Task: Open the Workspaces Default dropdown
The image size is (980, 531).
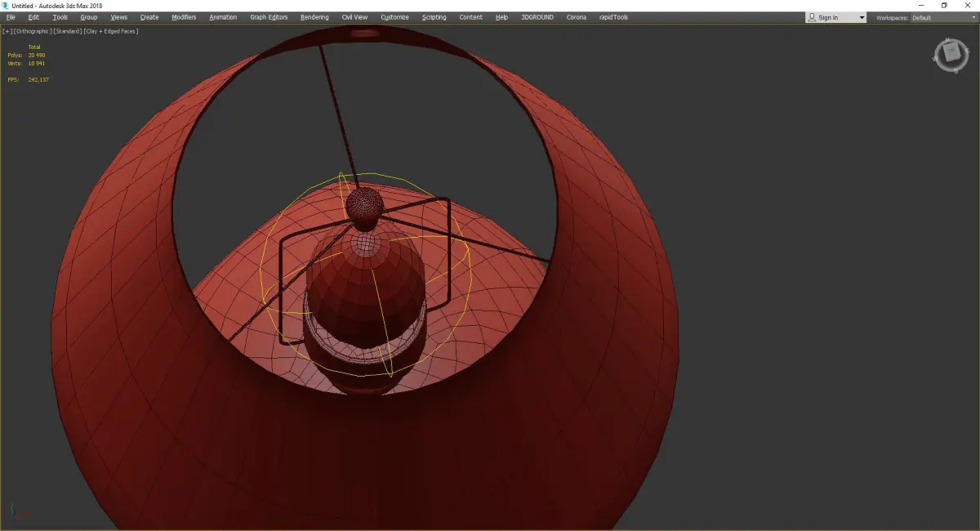Action: pyautogui.click(x=943, y=17)
